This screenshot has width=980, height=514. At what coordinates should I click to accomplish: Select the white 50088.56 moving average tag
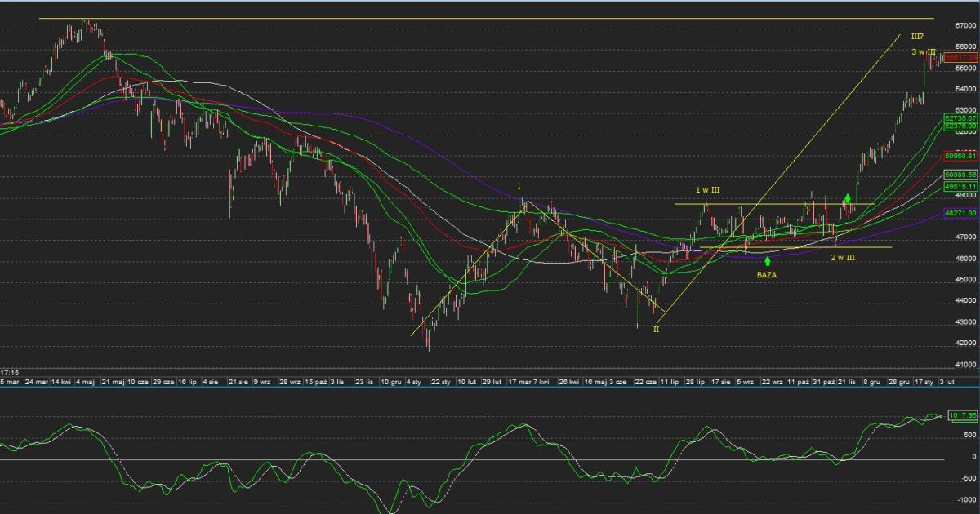coord(961,175)
